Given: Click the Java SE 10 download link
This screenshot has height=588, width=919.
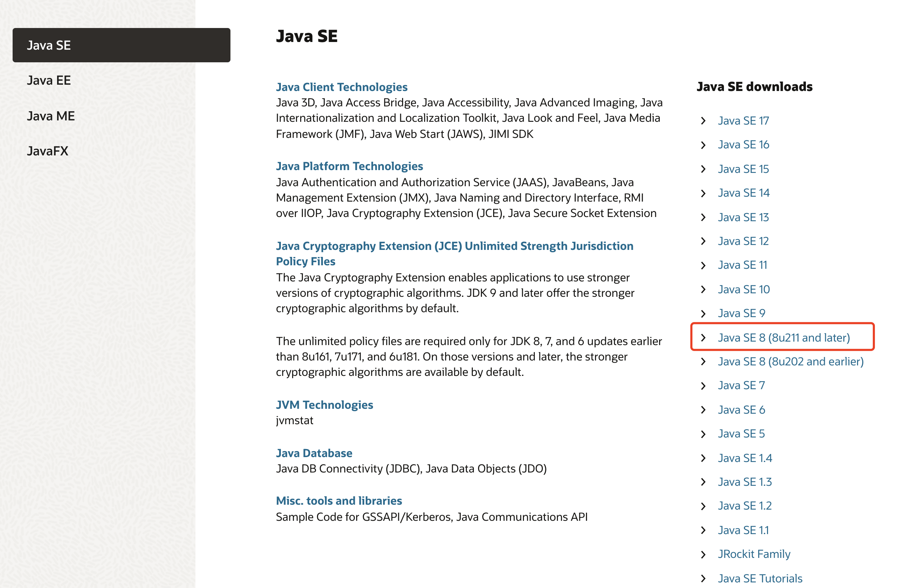Looking at the screenshot, I should click(744, 289).
